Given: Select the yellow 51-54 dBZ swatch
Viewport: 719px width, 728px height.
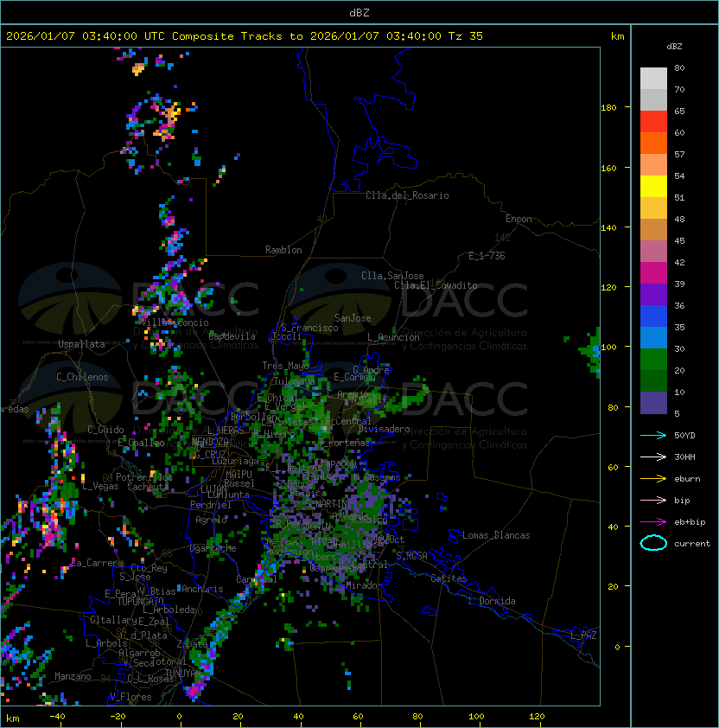Looking at the screenshot, I should tap(653, 187).
